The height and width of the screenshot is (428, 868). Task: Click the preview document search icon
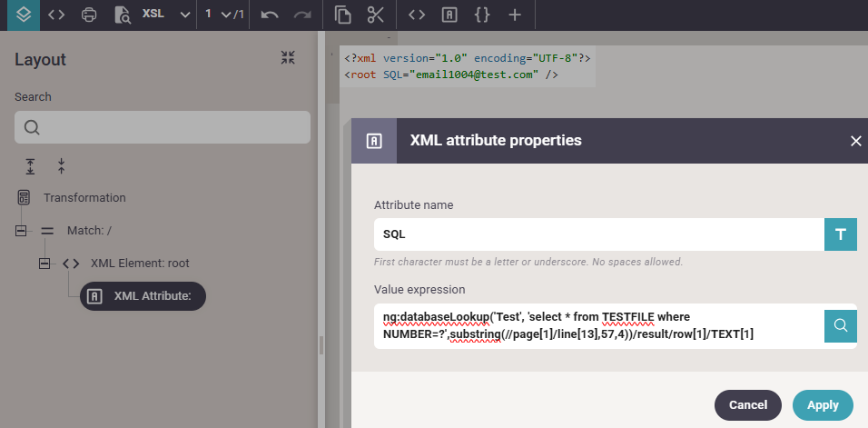[122, 15]
